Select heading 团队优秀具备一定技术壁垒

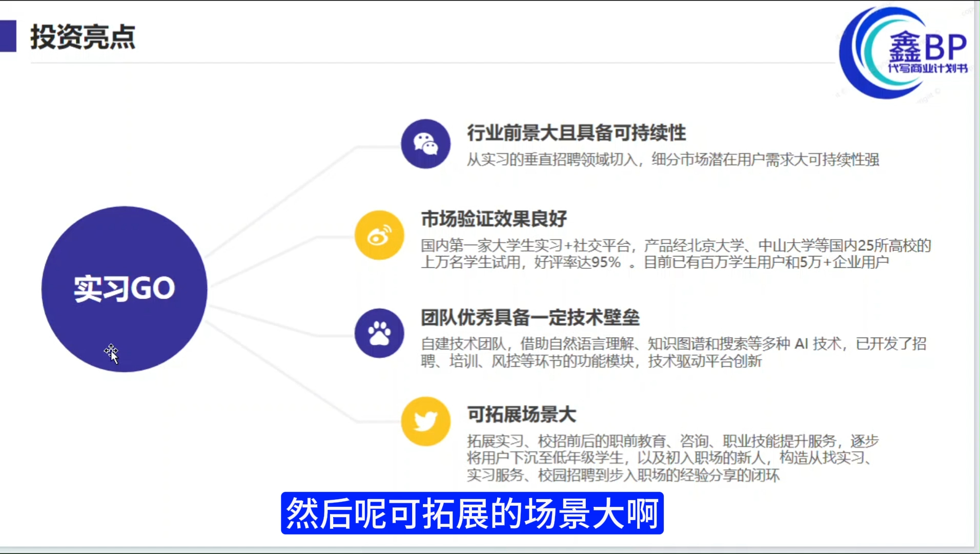point(530,318)
